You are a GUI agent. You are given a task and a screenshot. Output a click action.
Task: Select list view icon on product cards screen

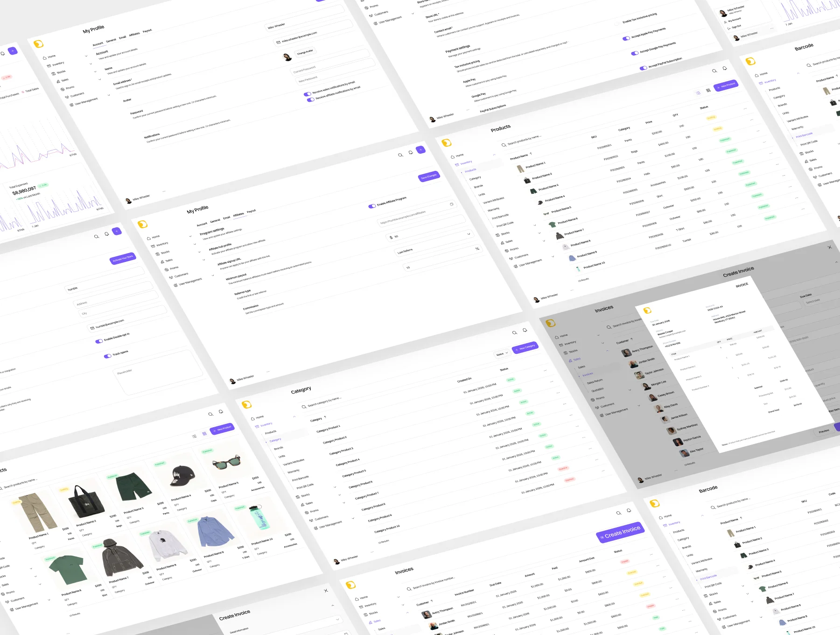pos(194,437)
